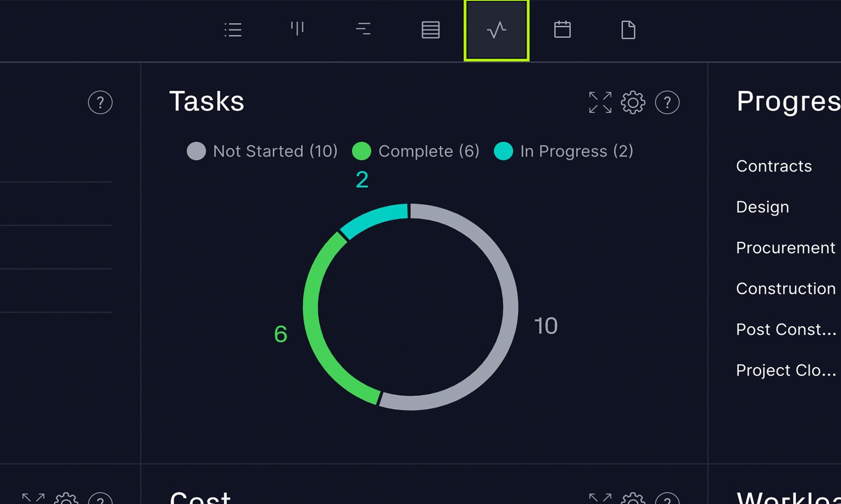841x504 pixels.
Task: Switch to the Calendar tab
Action: 562,29
